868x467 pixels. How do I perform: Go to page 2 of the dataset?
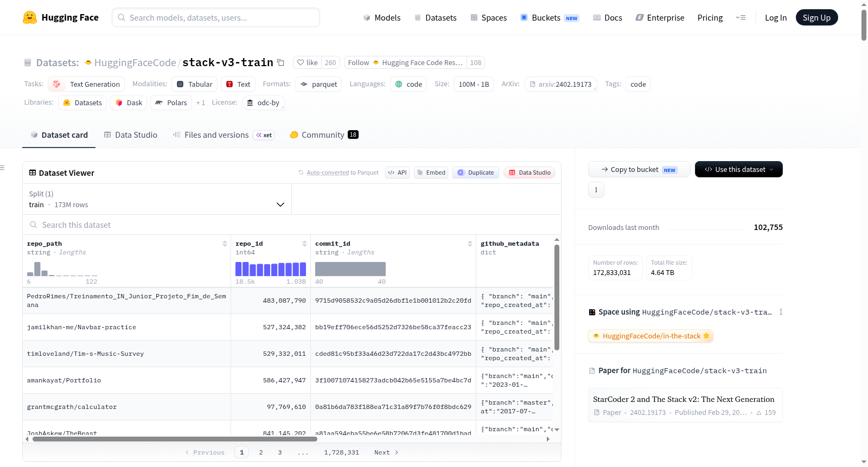point(261,452)
